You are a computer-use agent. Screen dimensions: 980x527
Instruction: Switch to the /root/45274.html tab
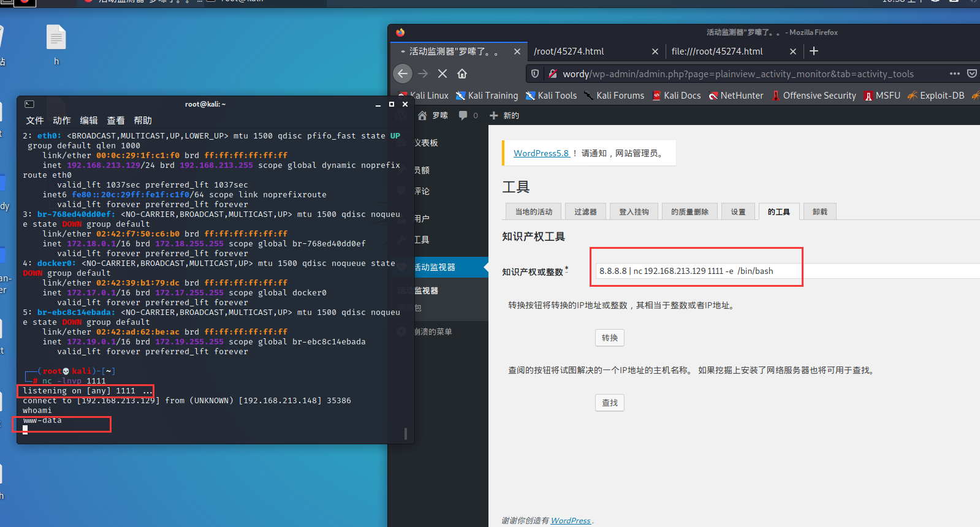click(x=596, y=51)
